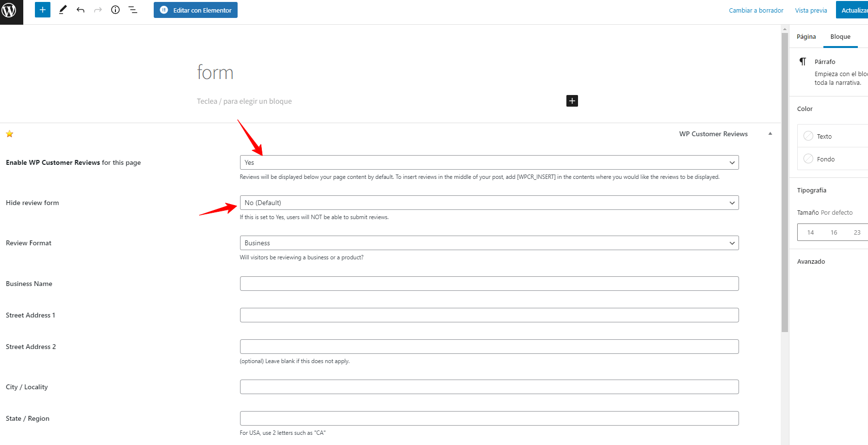The image size is (868, 445).
Task: Open the Review Format dropdown
Action: coord(489,243)
